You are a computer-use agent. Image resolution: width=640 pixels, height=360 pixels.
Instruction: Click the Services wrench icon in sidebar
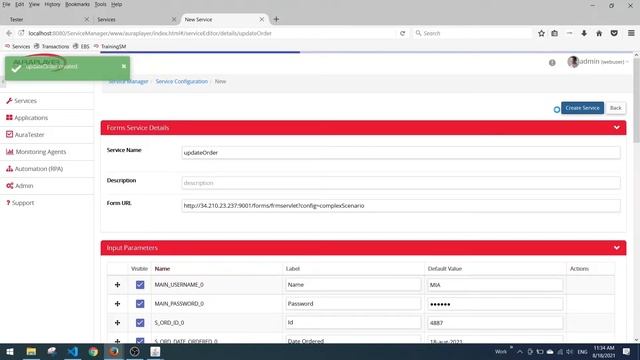[9, 100]
